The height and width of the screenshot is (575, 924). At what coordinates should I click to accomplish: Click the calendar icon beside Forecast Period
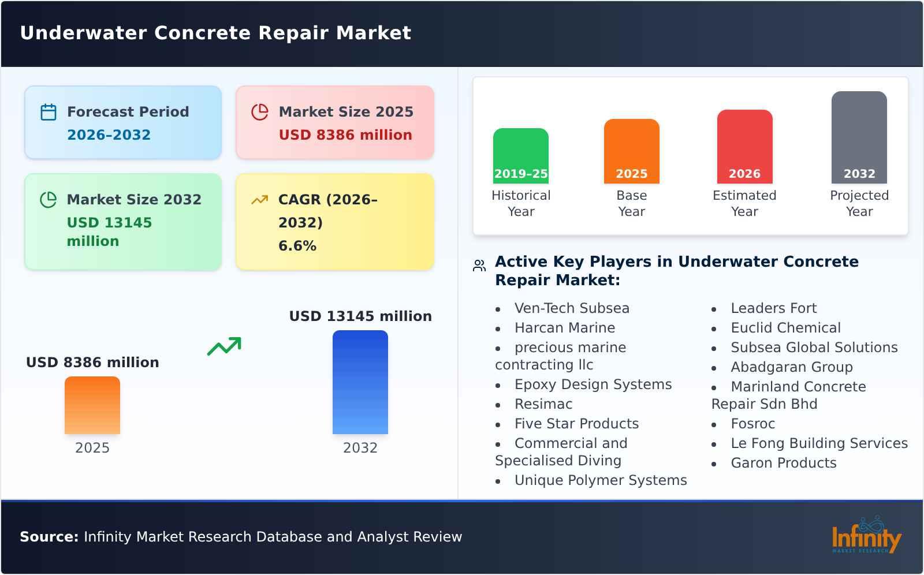49,112
